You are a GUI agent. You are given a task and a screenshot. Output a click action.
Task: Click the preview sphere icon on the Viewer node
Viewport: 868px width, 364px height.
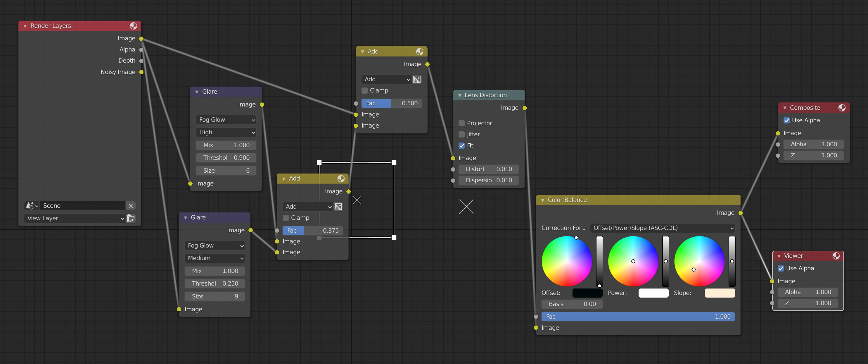837,256
